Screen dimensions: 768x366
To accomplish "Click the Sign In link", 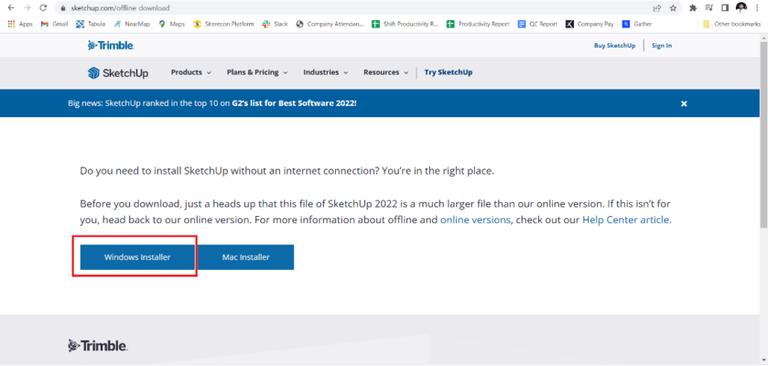I will pos(662,46).
